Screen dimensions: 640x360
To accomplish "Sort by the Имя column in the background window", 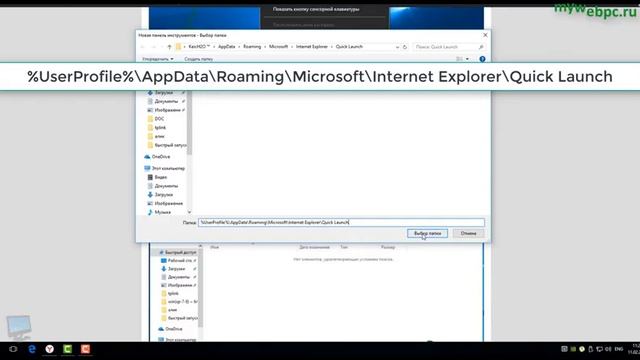I will 215,247.
